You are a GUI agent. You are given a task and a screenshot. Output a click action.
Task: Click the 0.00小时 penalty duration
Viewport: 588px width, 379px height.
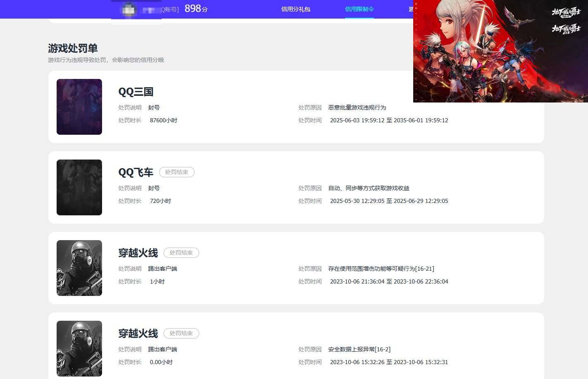click(x=161, y=362)
